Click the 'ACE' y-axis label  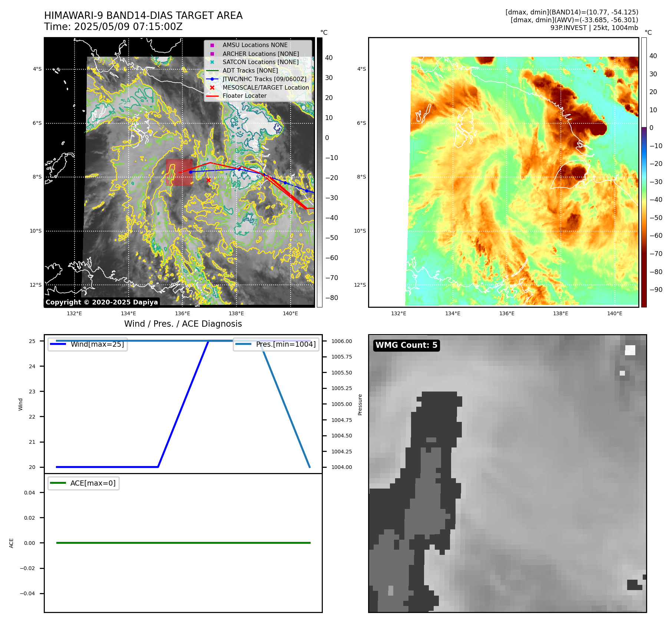coord(11,543)
